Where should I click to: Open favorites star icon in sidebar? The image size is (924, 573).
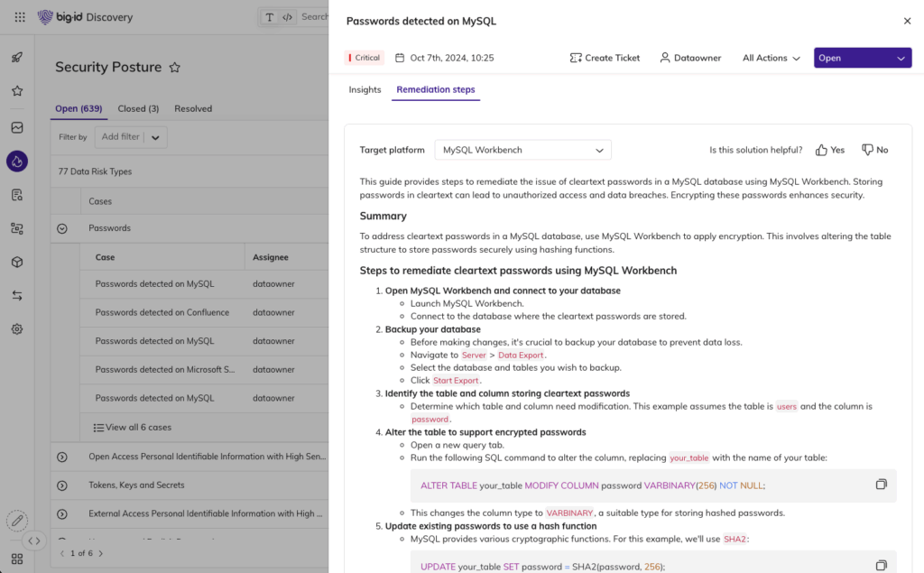pos(17,91)
